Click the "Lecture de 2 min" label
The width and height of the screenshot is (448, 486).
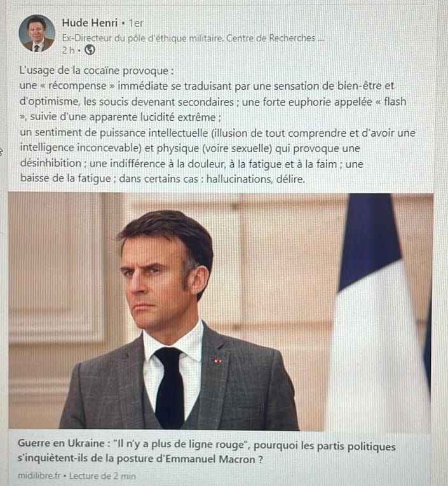click(x=102, y=476)
